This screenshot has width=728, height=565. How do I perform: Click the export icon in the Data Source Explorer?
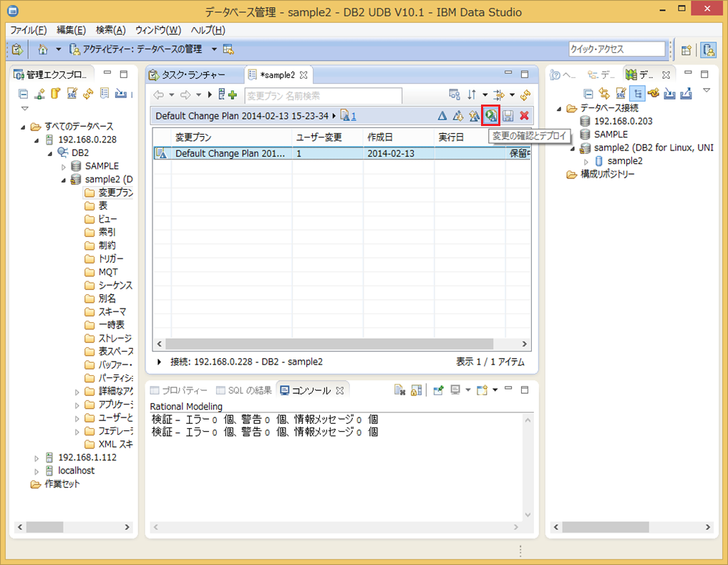pos(686,94)
